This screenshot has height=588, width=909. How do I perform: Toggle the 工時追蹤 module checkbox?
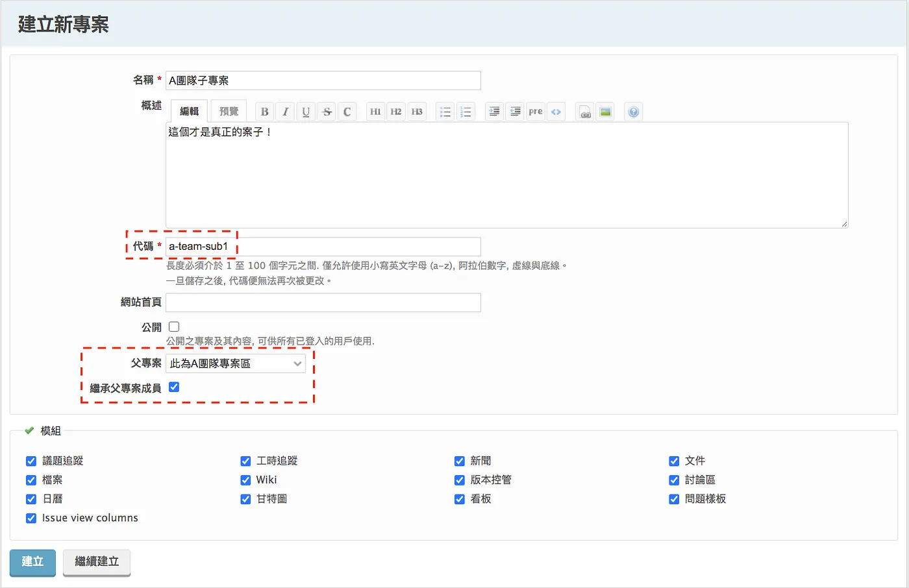[245, 461]
